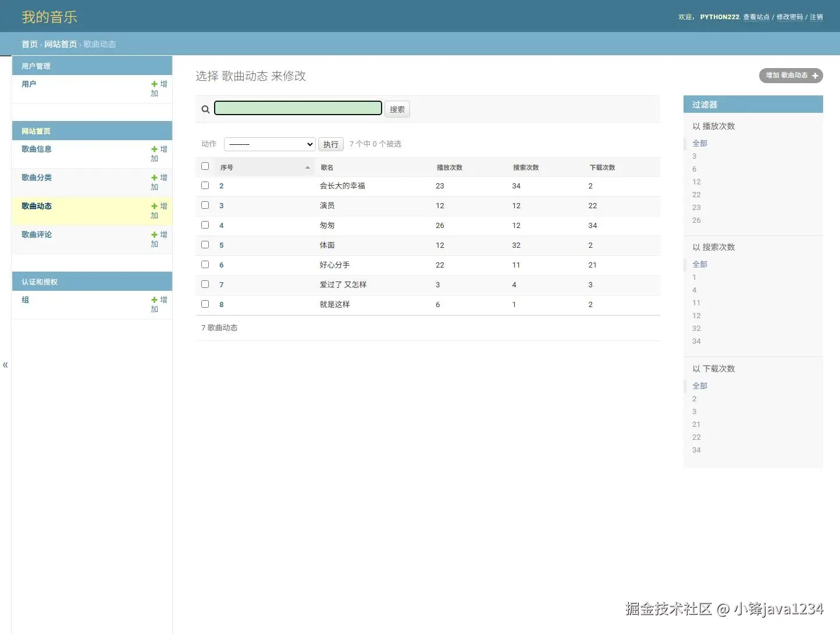
Task: Click the magnifier search icon
Action: tap(205, 109)
